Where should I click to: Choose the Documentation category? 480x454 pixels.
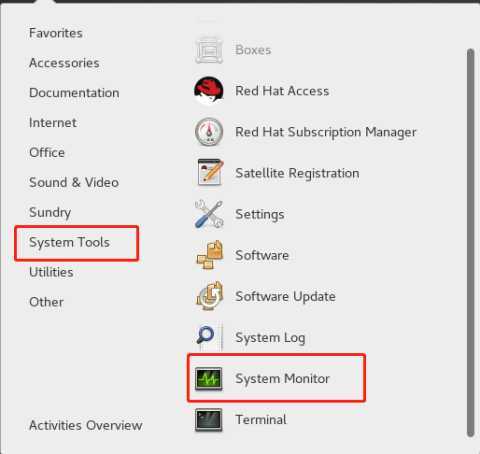point(74,93)
